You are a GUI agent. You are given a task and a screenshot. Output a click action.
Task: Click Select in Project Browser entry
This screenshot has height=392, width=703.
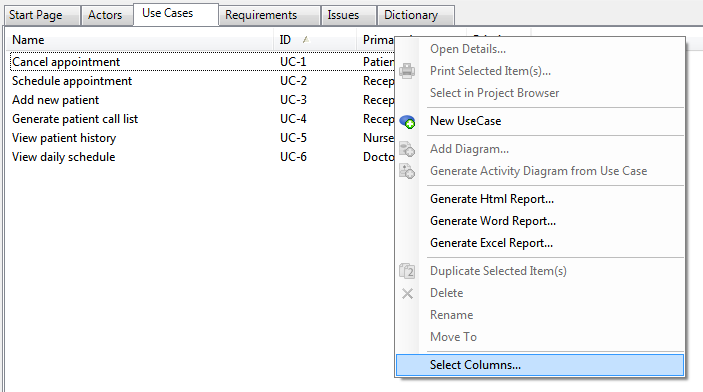click(540, 93)
